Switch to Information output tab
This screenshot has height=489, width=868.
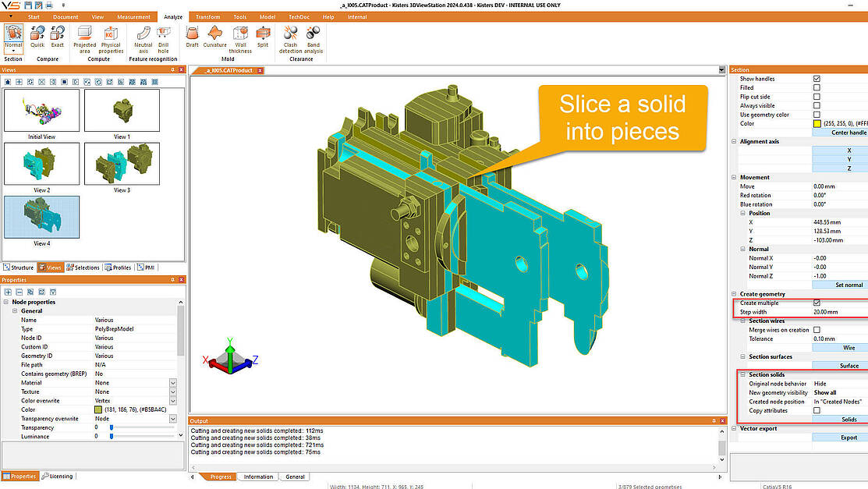point(258,477)
